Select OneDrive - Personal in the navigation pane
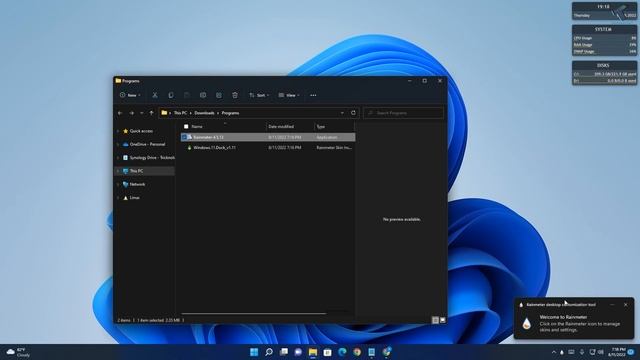Viewport: 640px width, 360px height. [147, 144]
